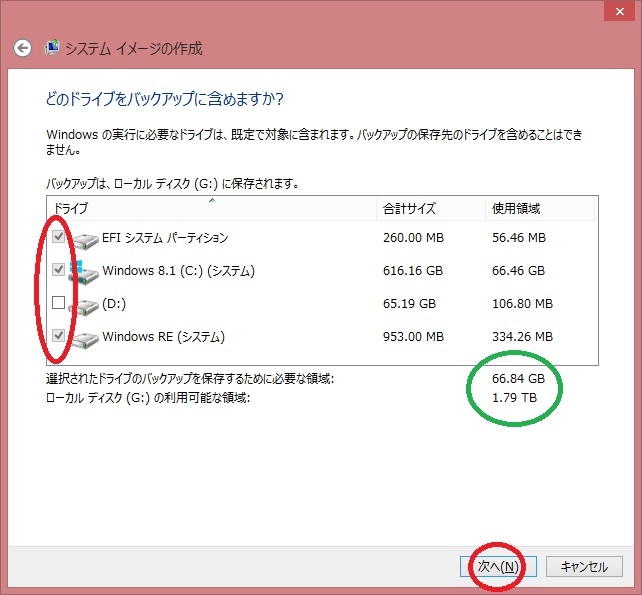Viewport: 642px width, 595px height.
Task: Click the 次へ(N) button
Action: click(498, 566)
